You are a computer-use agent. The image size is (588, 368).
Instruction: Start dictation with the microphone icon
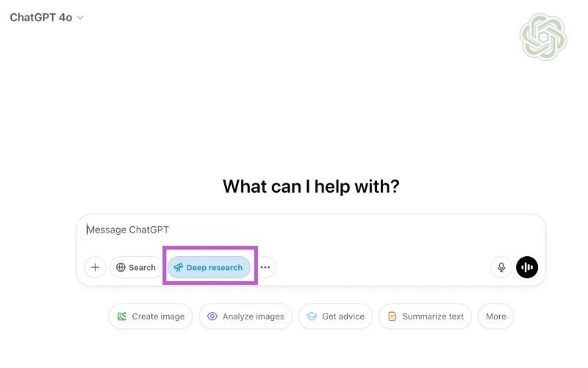(x=501, y=267)
